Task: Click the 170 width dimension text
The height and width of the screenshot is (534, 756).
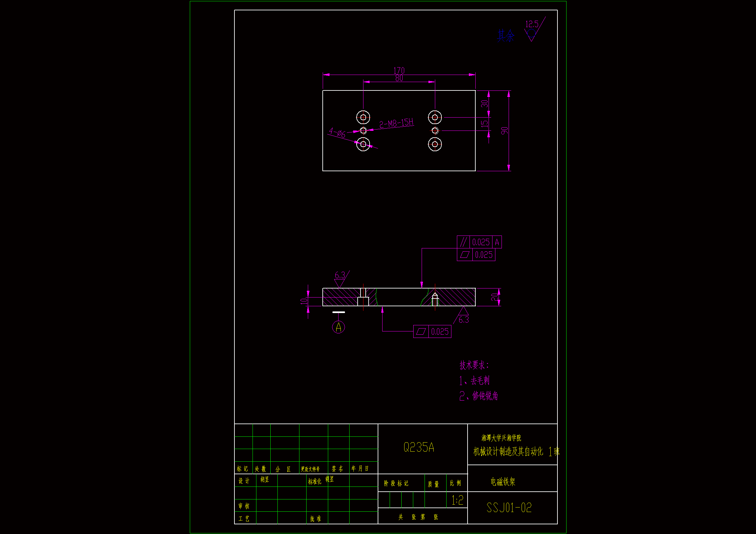Action: coord(399,70)
